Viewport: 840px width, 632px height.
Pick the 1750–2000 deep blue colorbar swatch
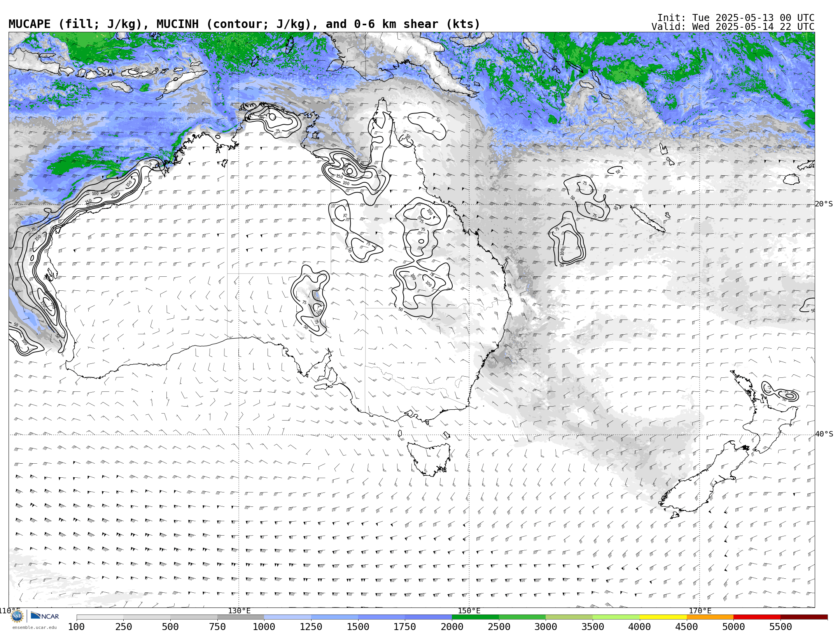(x=429, y=617)
